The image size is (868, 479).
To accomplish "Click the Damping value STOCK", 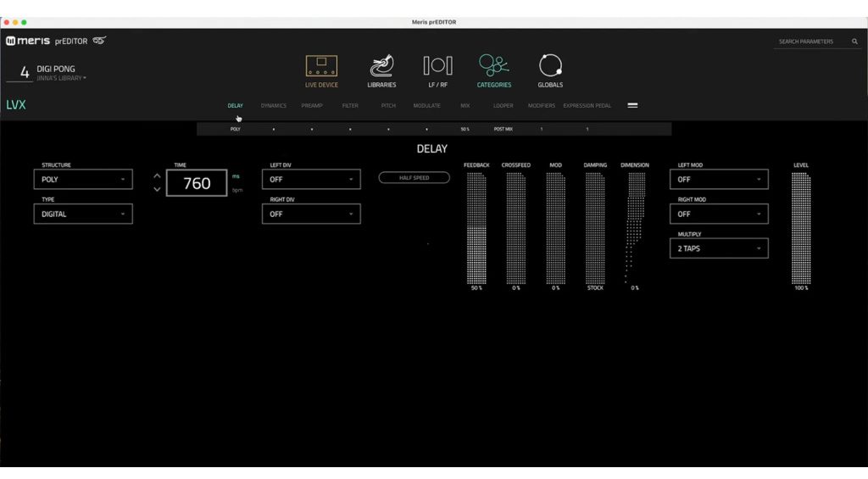I will (595, 288).
